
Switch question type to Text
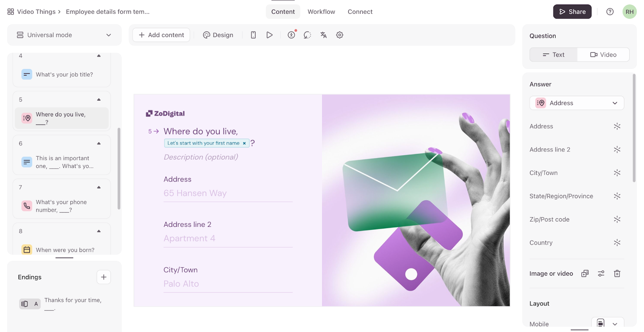pos(553,55)
